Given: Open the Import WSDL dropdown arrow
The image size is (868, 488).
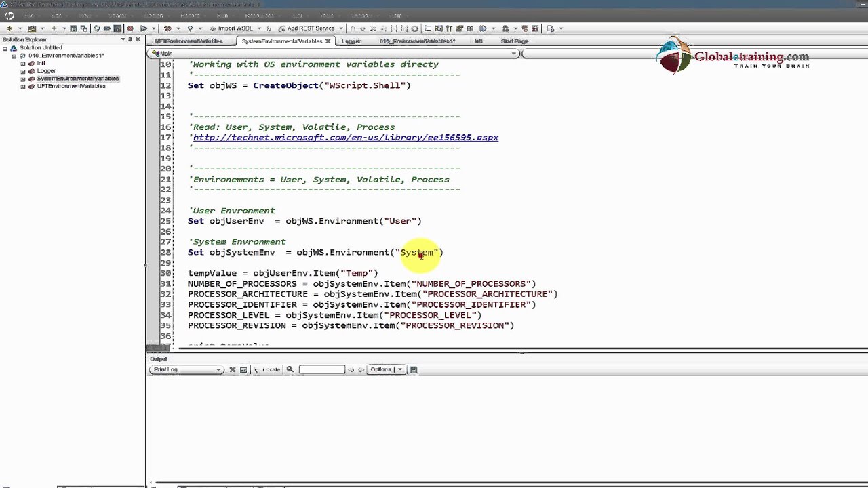Looking at the screenshot, I should pos(259,28).
